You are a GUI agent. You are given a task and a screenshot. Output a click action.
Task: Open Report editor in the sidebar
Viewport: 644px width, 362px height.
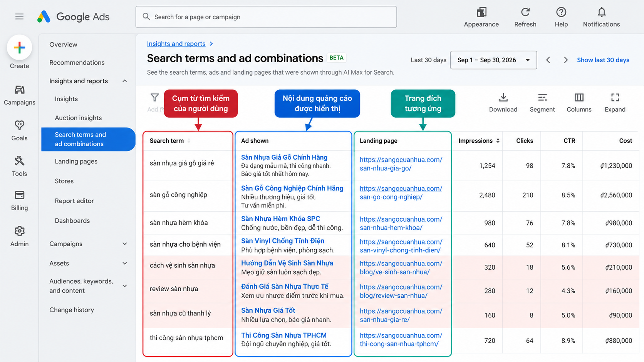74,201
